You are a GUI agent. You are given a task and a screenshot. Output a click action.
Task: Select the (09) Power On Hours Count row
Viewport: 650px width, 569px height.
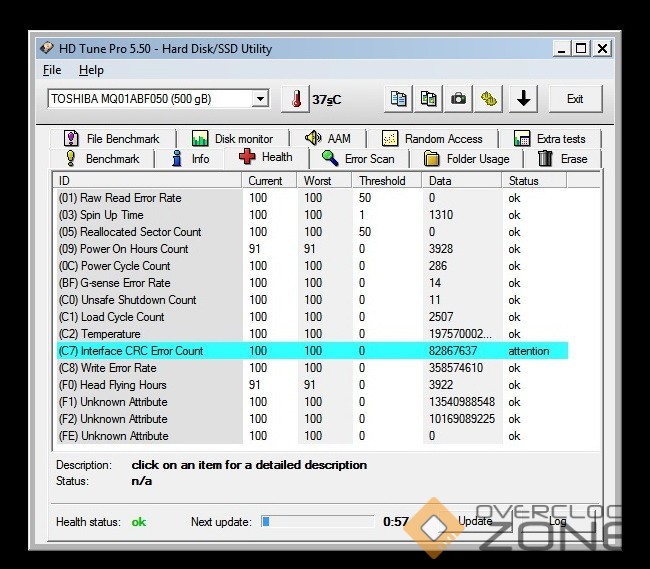pyautogui.click(x=311, y=249)
